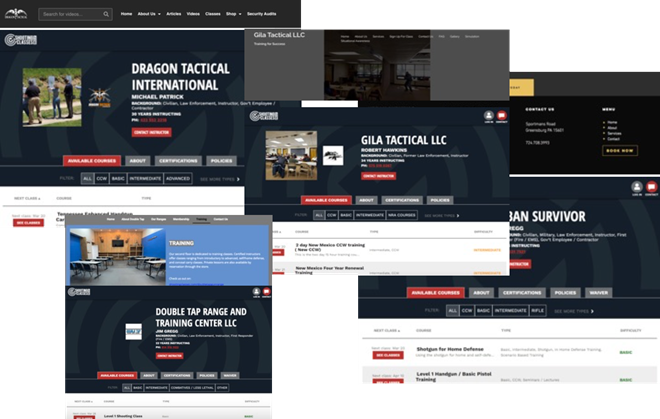Click the BOOK NOW button in footer
The height and width of the screenshot is (419, 660).
[620, 150]
